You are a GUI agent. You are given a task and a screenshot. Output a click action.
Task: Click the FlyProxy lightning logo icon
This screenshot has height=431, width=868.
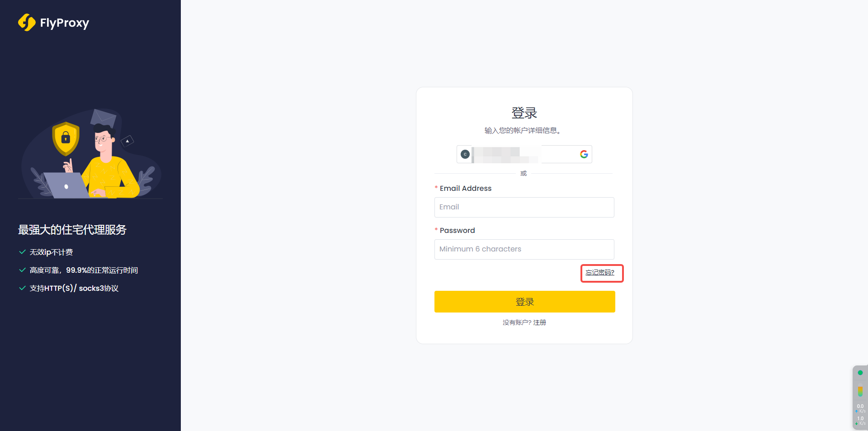[x=27, y=22]
